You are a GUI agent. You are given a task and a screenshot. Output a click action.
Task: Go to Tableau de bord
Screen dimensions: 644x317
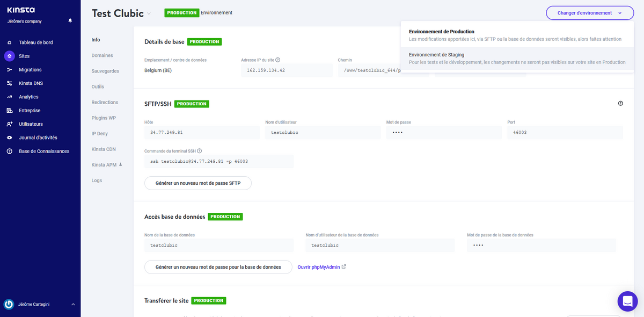point(36,42)
